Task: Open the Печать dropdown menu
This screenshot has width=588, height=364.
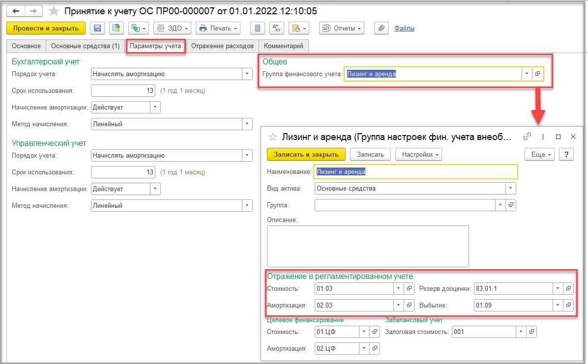Action: [x=218, y=28]
